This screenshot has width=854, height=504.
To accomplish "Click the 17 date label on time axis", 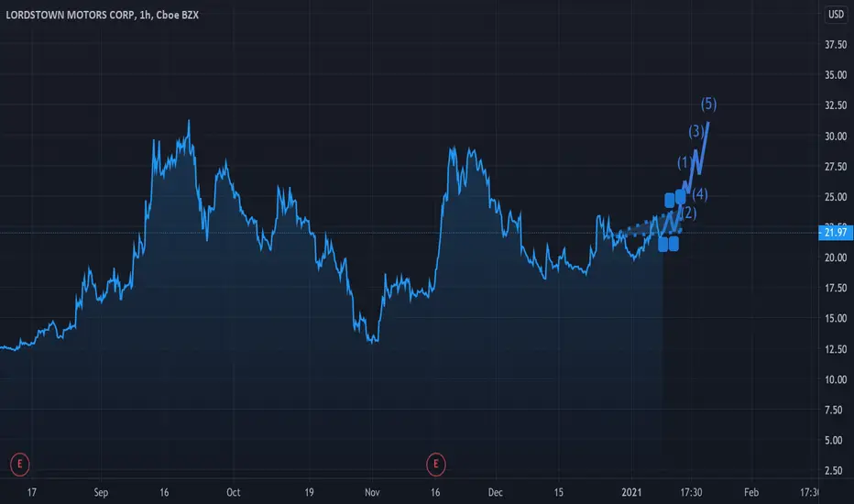I will (31, 493).
